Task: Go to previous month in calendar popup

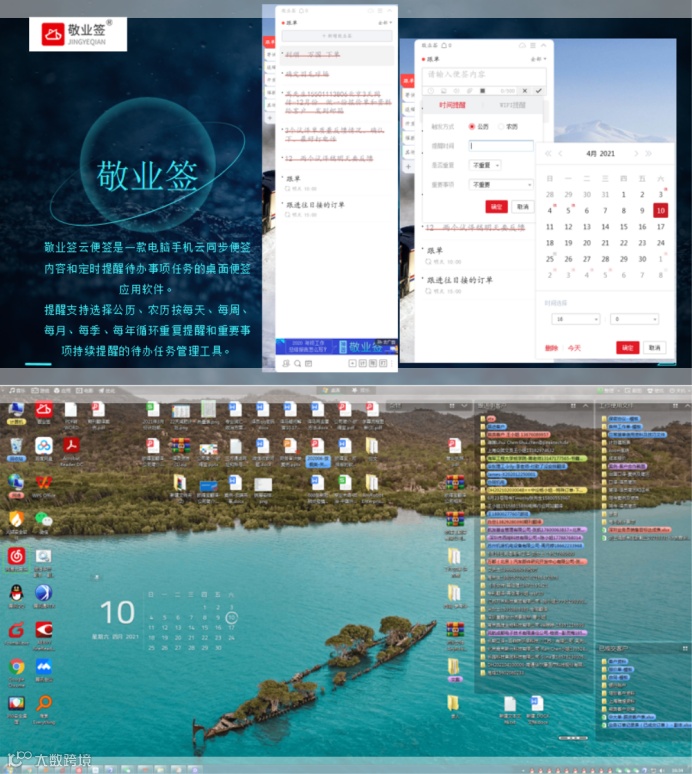Action: click(560, 154)
